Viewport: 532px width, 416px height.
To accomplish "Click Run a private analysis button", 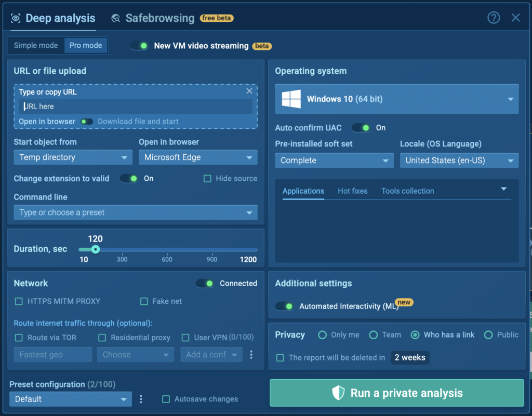I will pyautogui.click(x=396, y=393).
